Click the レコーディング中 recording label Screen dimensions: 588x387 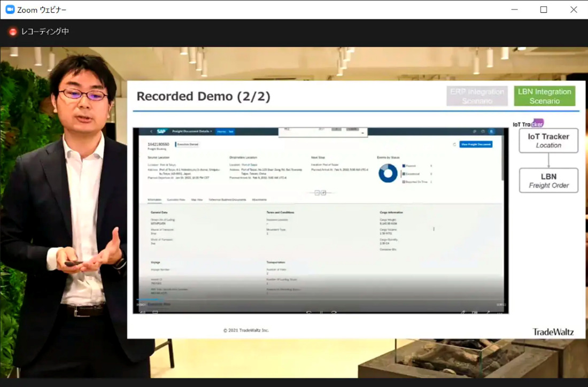click(x=45, y=32)
